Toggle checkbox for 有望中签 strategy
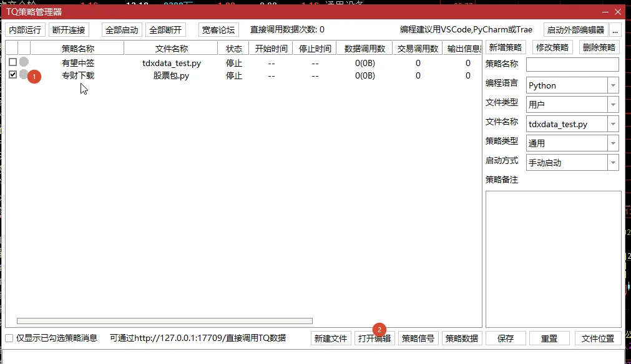 13,62
